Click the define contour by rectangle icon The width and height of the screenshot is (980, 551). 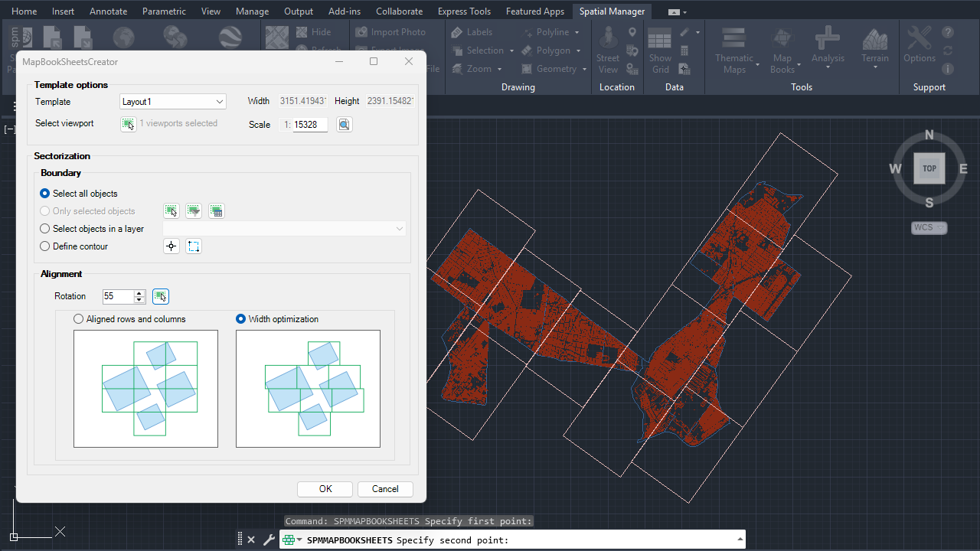pos(194,246)
